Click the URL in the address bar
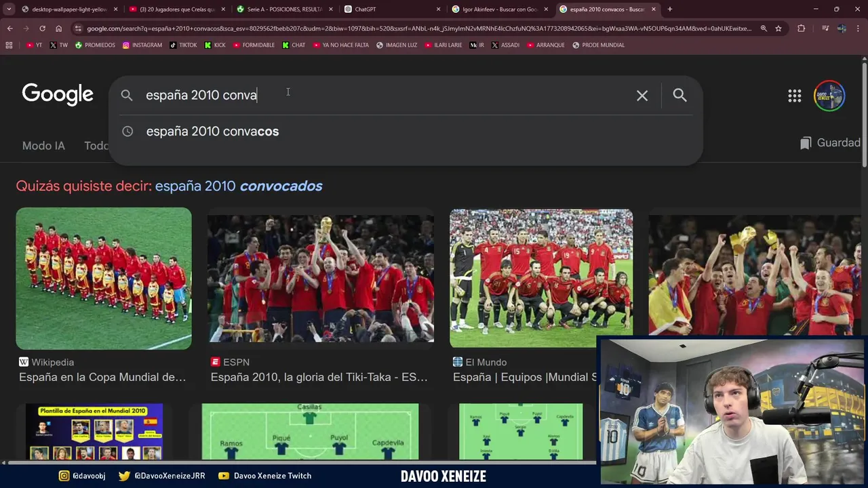This screenshot has width=868, height=488. 419,28
